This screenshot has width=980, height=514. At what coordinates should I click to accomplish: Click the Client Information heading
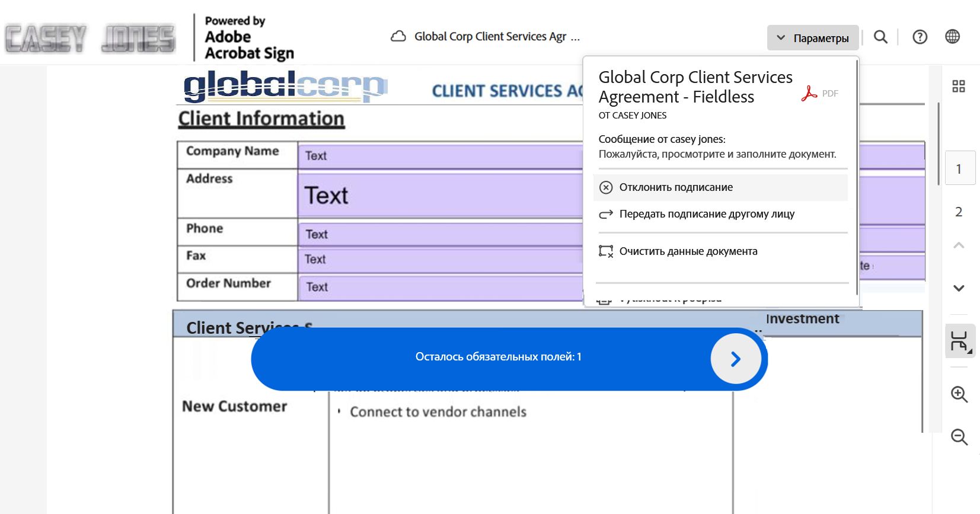click(261, 119)
